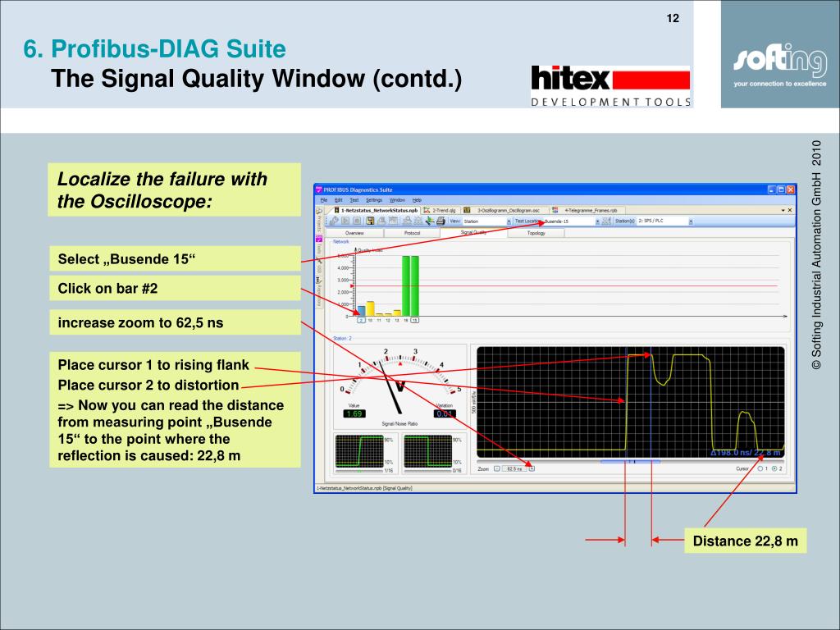Switch to Signal Quality tab
The image size is (840, 630).
473,232
